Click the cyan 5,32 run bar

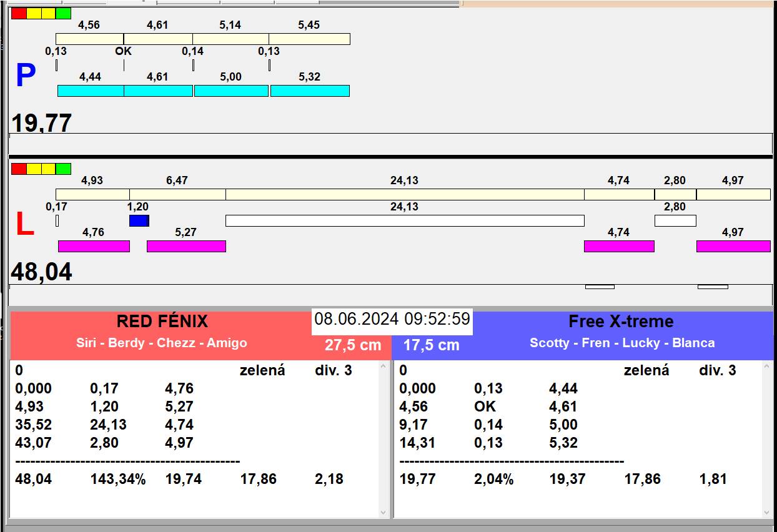point(310,91)
